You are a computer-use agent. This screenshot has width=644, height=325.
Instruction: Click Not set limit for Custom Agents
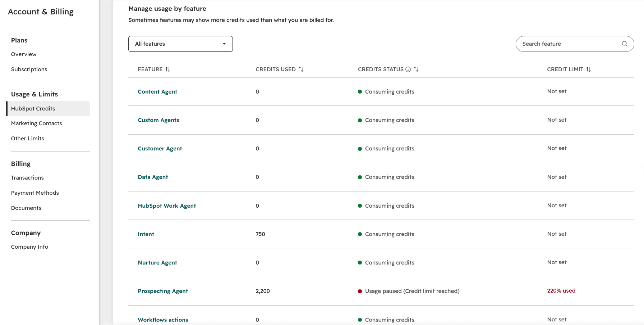[x=557, y=120]
